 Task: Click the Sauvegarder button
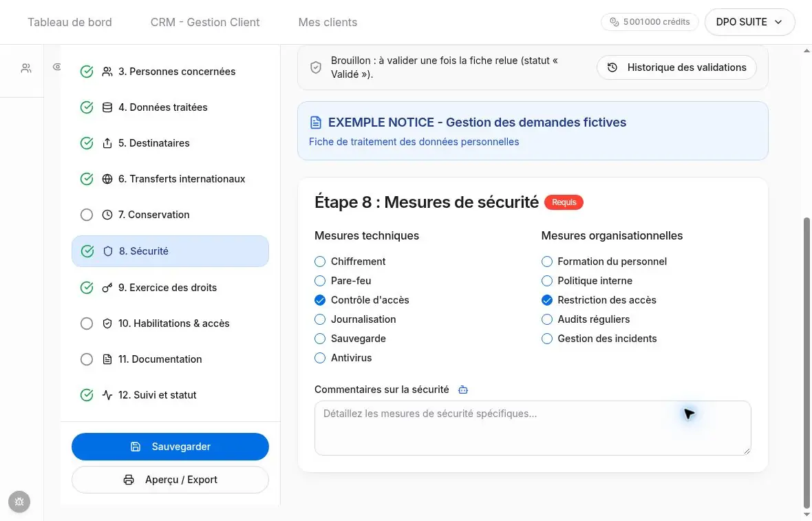pos(171,447)
